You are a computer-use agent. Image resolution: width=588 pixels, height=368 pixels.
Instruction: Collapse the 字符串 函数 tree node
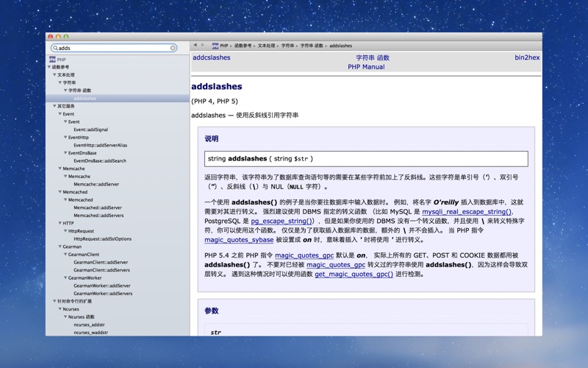pyautogui.click(x=65, y=90)
